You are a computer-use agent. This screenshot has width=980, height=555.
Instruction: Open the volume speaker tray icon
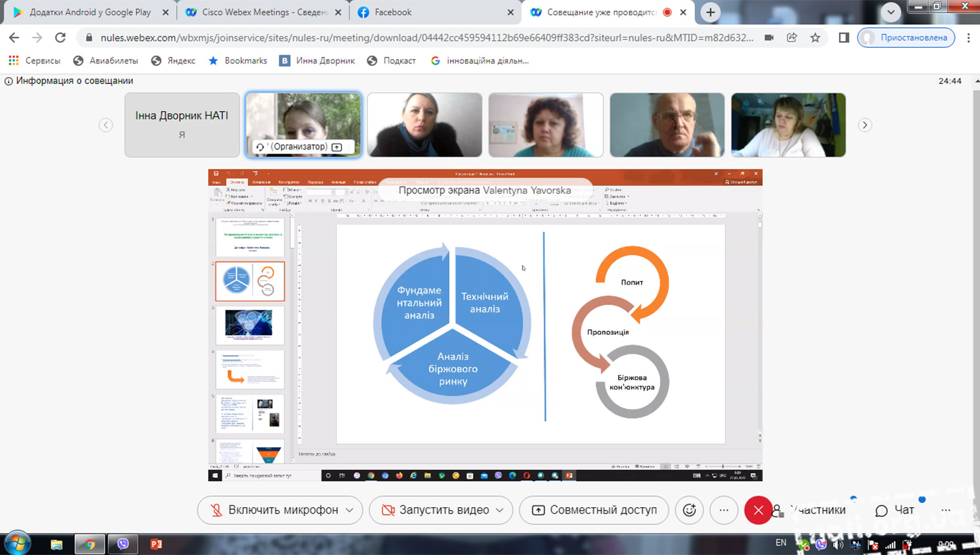click(838, 544)
